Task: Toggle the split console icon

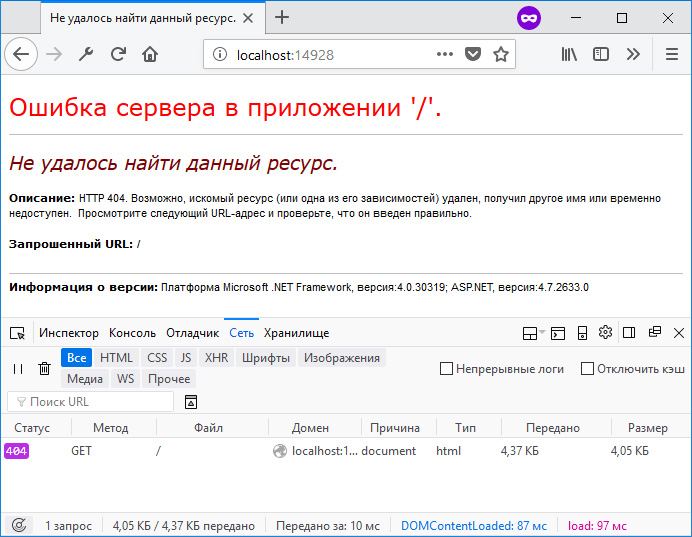Action: coord(558,333)
